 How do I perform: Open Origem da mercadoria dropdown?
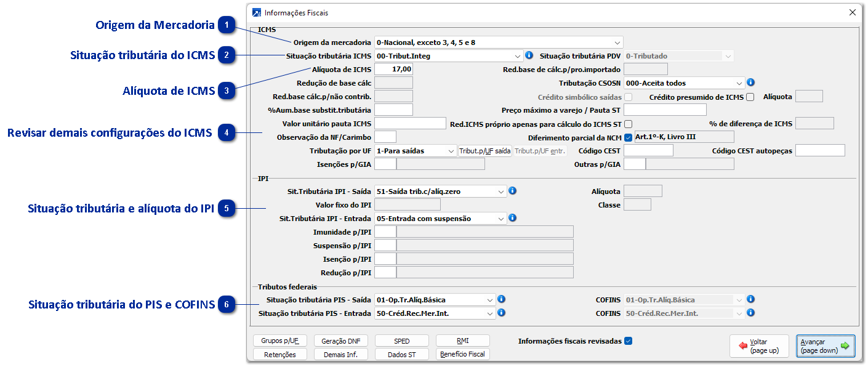pos(617,42)
